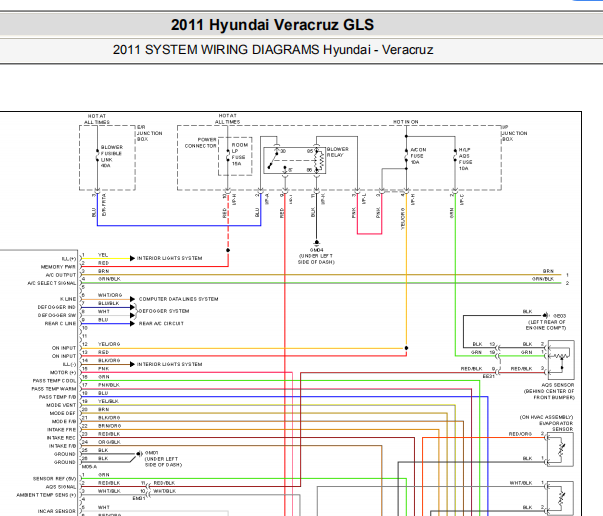603x516 pixels.
Task: Select the EVAPORATOR SENSOR label
Action: (547, 423)
